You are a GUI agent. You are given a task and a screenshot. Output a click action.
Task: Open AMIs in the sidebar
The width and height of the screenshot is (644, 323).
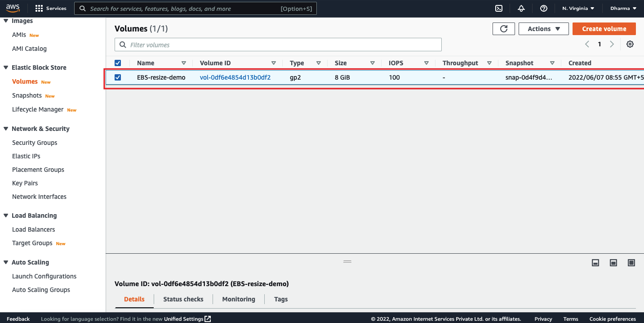(x=19, y=35)
